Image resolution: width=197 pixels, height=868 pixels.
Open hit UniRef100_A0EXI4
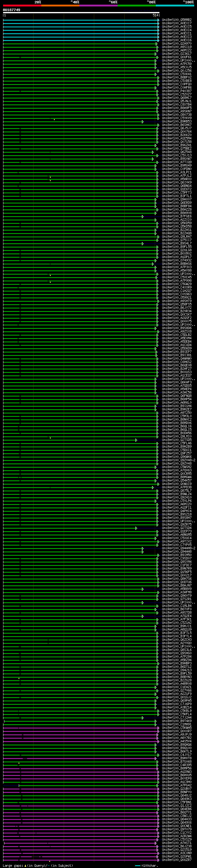click(177, 30)
